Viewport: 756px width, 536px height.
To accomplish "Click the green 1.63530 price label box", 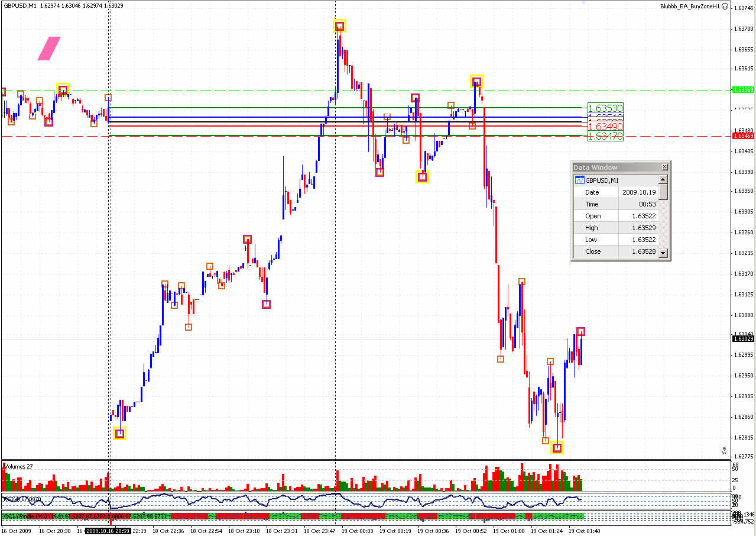I will 605,108.
